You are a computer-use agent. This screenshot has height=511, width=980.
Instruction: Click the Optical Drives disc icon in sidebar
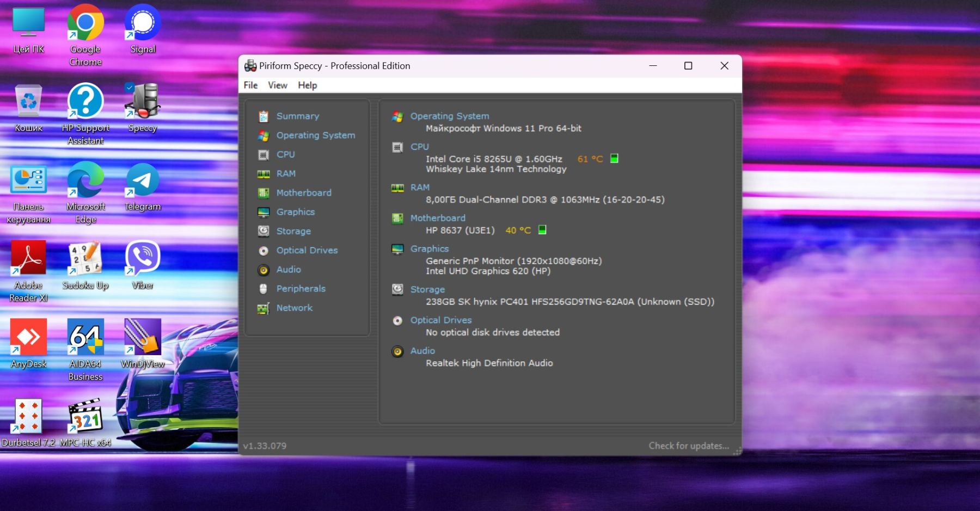[264, 251]
